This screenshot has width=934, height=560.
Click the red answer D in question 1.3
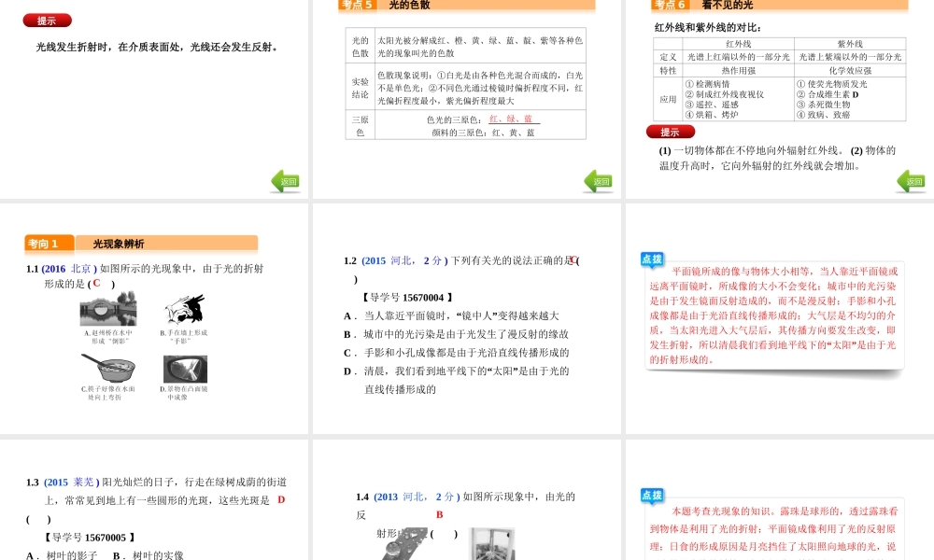(281, 500)
